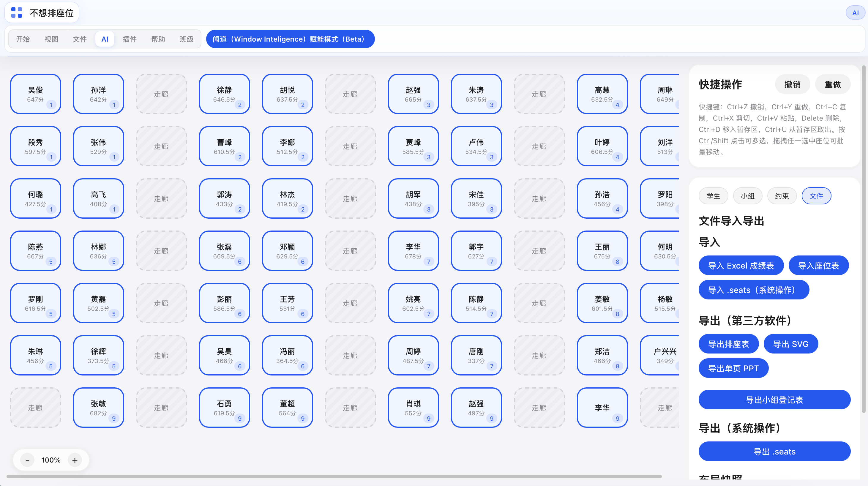Select seat 李娜 512.5分
Viewport: 868px width, 486px height.
(288, 146)
